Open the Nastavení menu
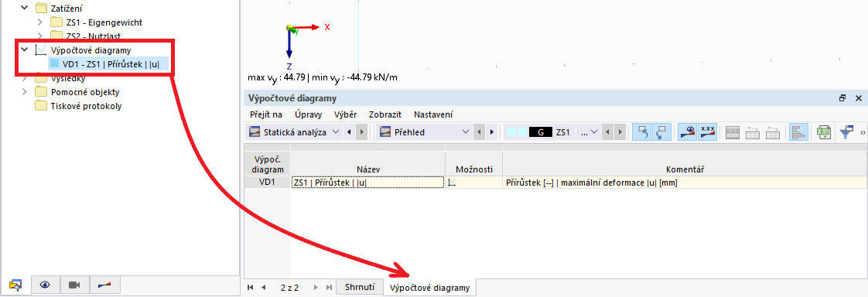This screenshot has height=297, width=868. point(433,114)
